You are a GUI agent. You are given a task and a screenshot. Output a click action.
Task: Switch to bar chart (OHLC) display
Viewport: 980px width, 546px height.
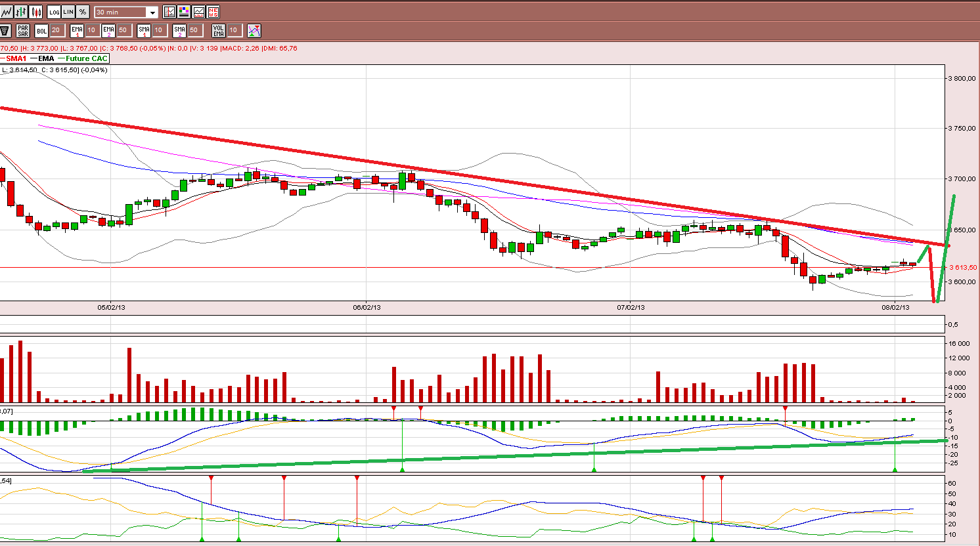click(x=21, y=12)
